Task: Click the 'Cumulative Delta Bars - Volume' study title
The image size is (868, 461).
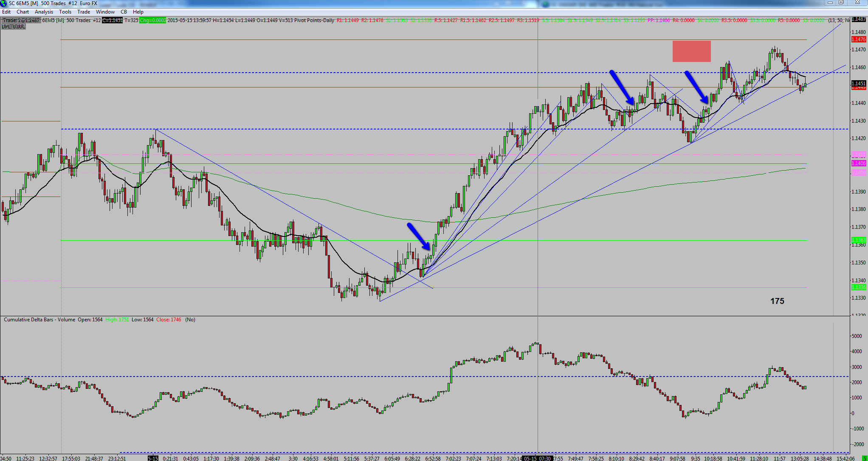Action: pos(39,320)
